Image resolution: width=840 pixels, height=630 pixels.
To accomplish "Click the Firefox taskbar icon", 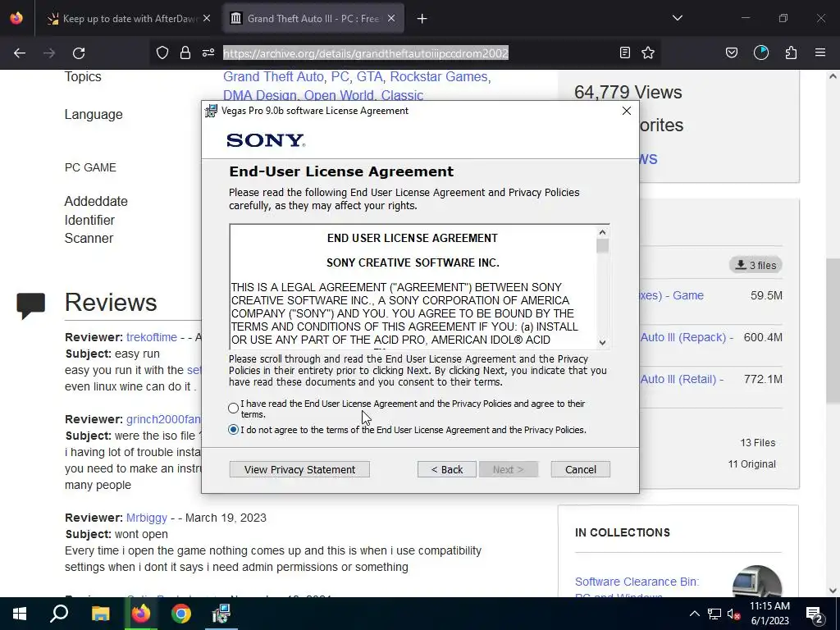I will coord(141,614).
